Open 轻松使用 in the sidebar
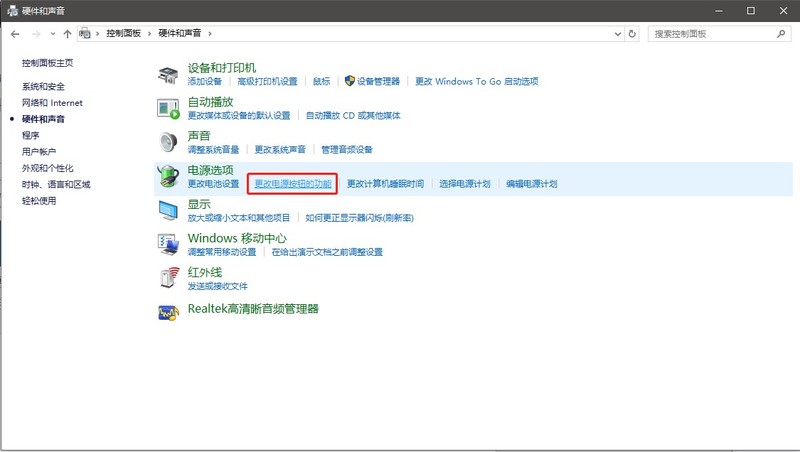800x452 pixels. coord(39,200)
